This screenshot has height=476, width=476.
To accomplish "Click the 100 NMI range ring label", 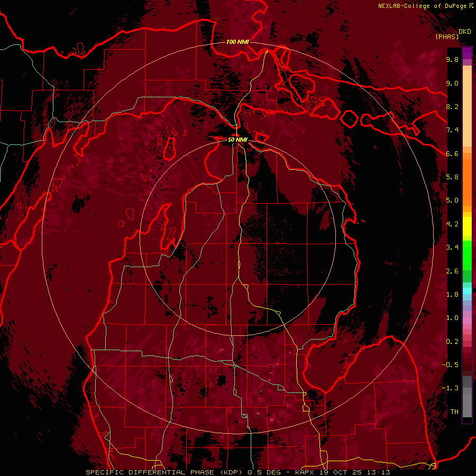I will 237,42.
